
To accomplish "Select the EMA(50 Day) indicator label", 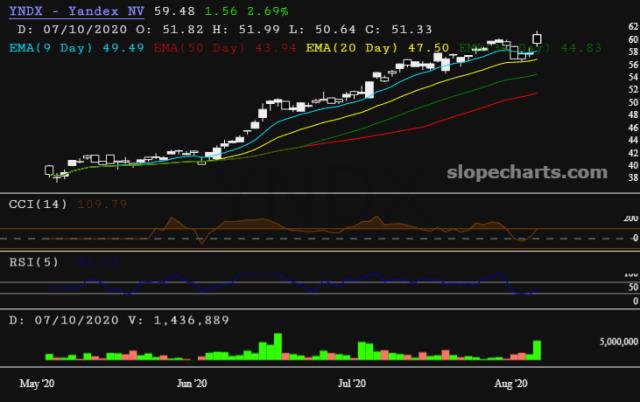I will point(201,46).
